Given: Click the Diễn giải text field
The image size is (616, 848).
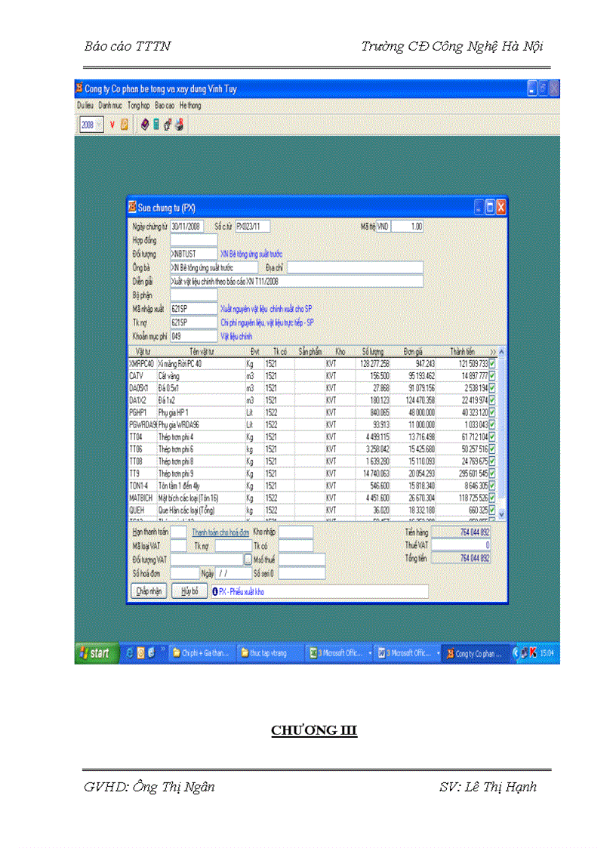Looking at the screenshot, I should (x=296, y=281).
